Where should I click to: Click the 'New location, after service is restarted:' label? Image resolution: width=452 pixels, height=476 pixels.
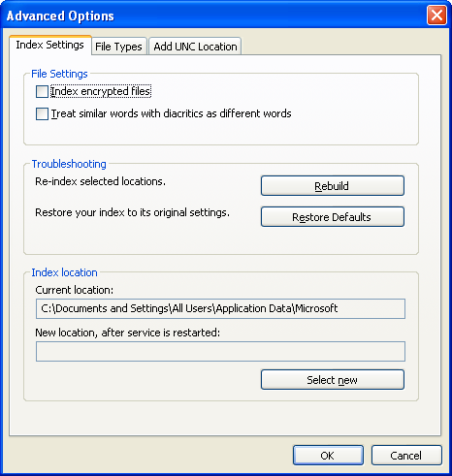click(127, 333)
